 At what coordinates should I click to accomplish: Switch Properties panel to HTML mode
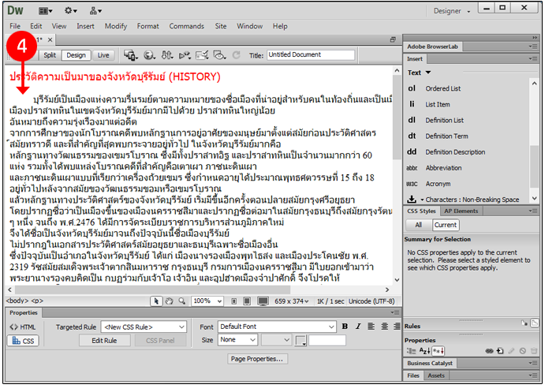[x=22, y=327]
